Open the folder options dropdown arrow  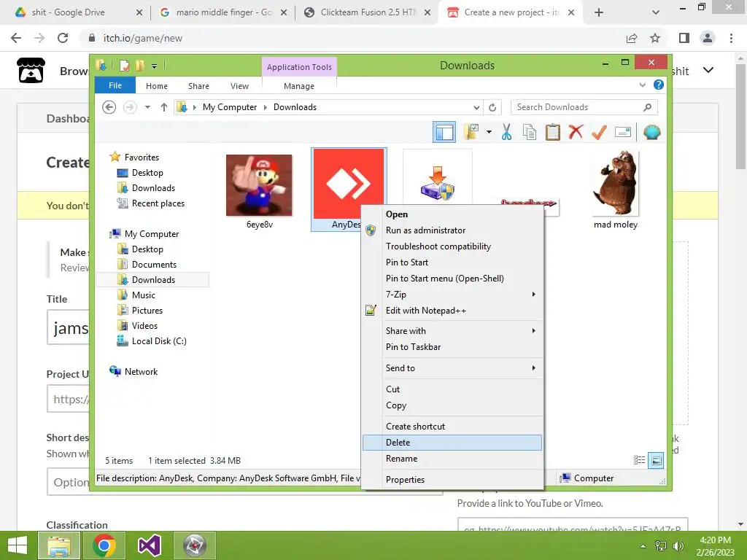(x=489, y=132)
